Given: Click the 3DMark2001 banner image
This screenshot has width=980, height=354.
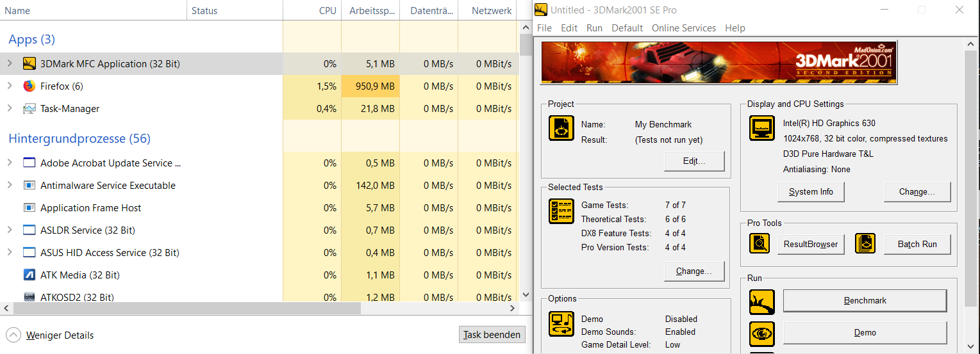Looking at the screenshot, I should (x=718, y=62).
